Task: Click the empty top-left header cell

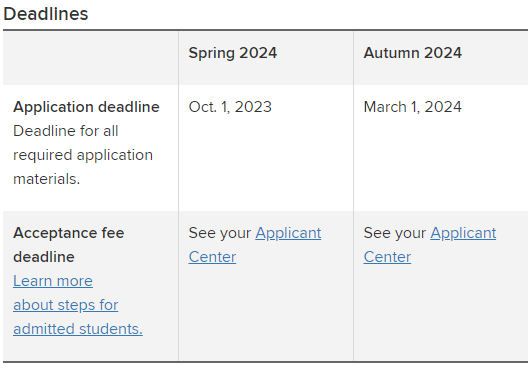Action: click(91, 58)
